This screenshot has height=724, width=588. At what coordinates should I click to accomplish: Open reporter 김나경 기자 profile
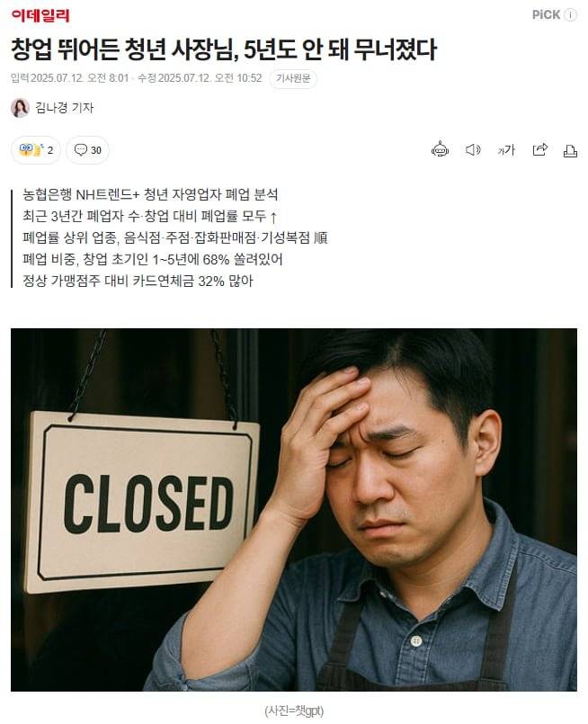click(65, 108)
